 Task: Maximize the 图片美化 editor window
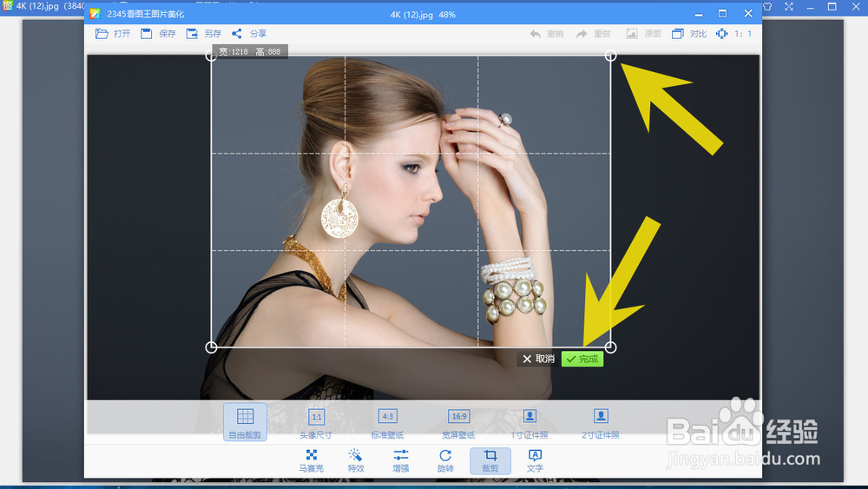click(722, 14)
